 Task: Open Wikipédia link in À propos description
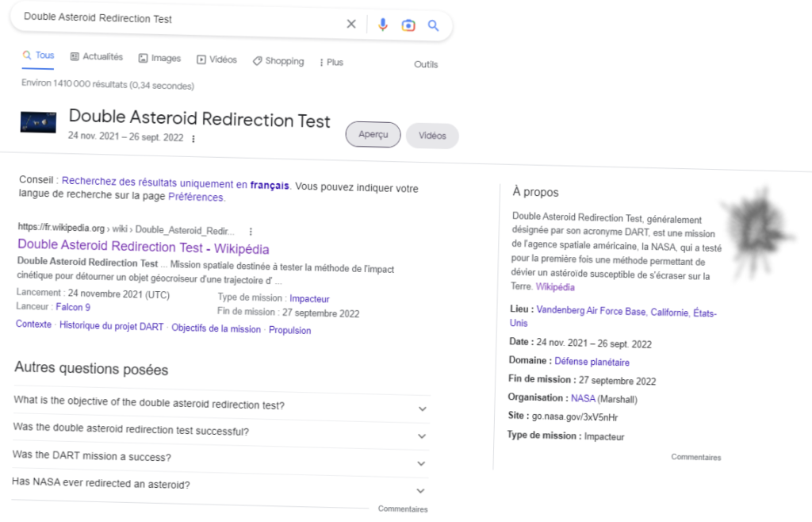[x=555, y=287]
